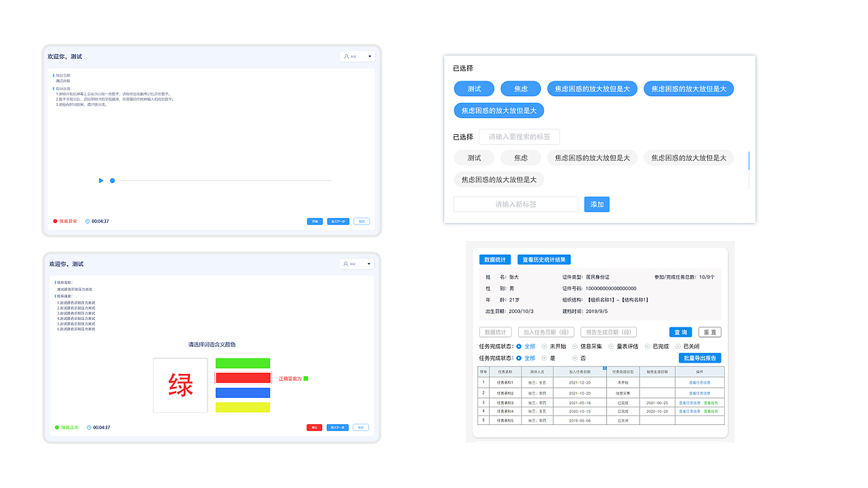Select the 未开始 radio option
Viewport: 868px width, 488px height.
tap(545, 346)
